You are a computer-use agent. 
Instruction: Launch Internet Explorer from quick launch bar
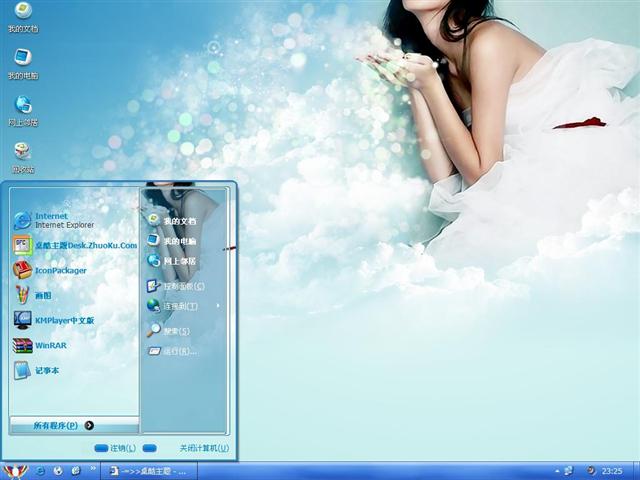click(40, 471)
